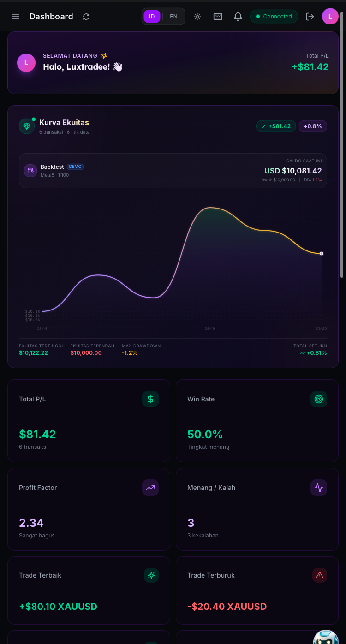
Task: Click the -$20.40 XAUUSD worst trade
Action: [x=227, y=607]
